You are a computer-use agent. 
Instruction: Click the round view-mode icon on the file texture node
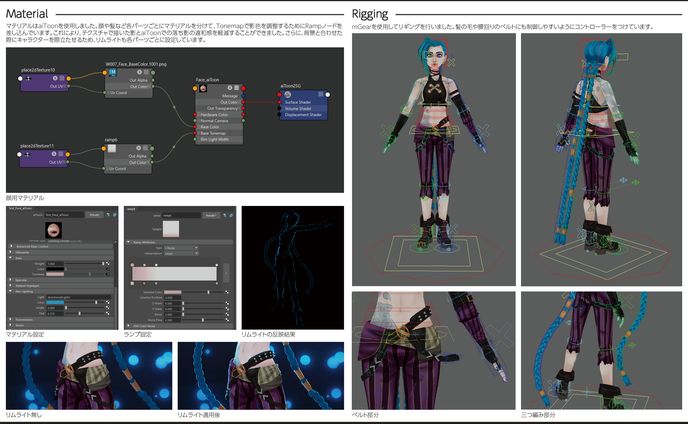pyautogui.click(x=140, y=72)
